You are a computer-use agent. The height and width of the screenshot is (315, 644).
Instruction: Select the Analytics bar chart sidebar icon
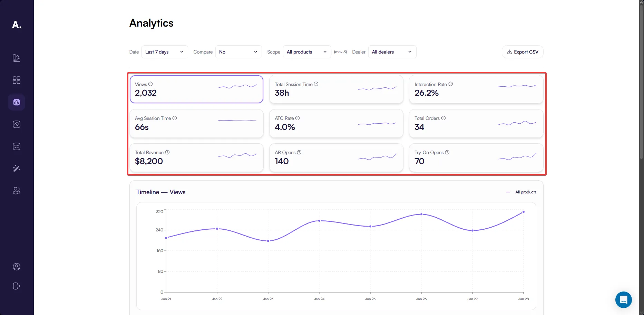pos(17,102)
